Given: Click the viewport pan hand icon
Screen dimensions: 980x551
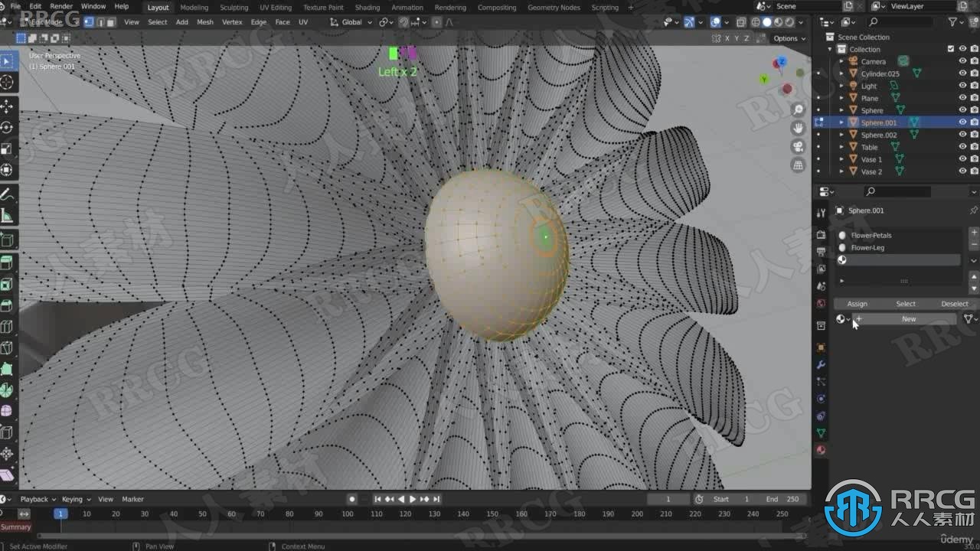Looking at the screenshot, I should click(799, 128).
